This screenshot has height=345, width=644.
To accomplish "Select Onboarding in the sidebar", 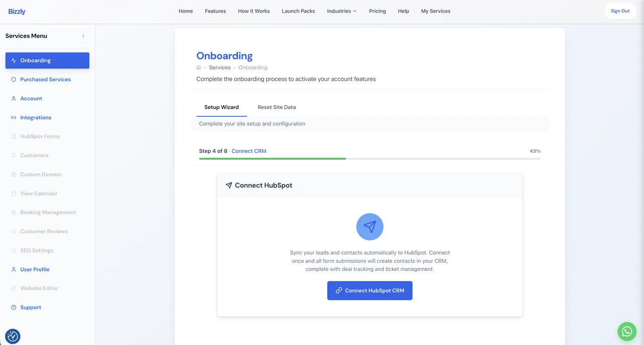I will click(47, 60).
